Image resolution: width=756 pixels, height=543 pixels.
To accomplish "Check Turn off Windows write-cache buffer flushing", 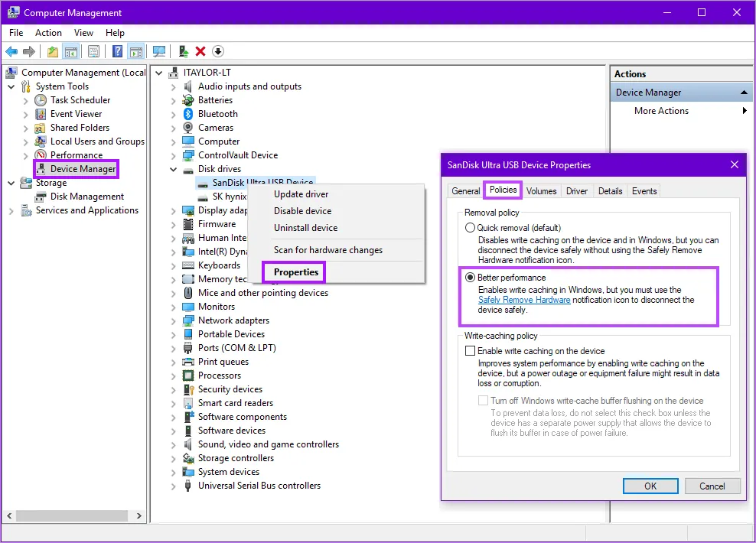I will pyautogui.click(x=483, y=401).
